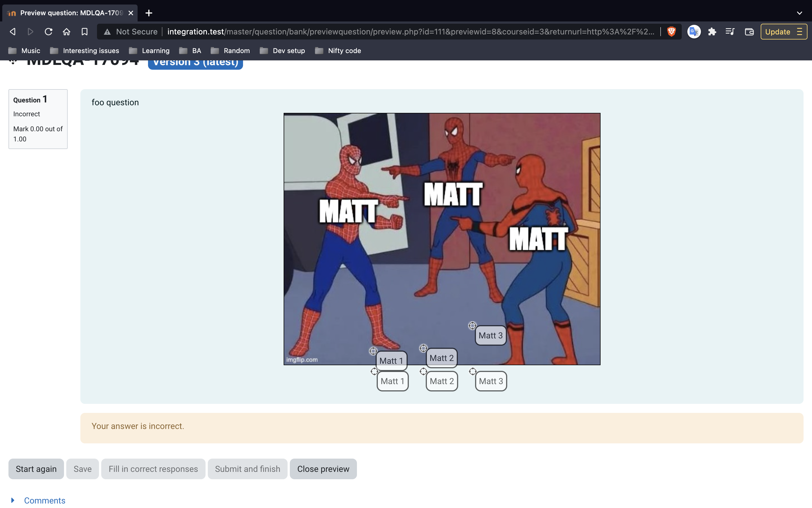
Task: Click the browser back arrow
Action: pyautogui.click(x=13, y=32)
